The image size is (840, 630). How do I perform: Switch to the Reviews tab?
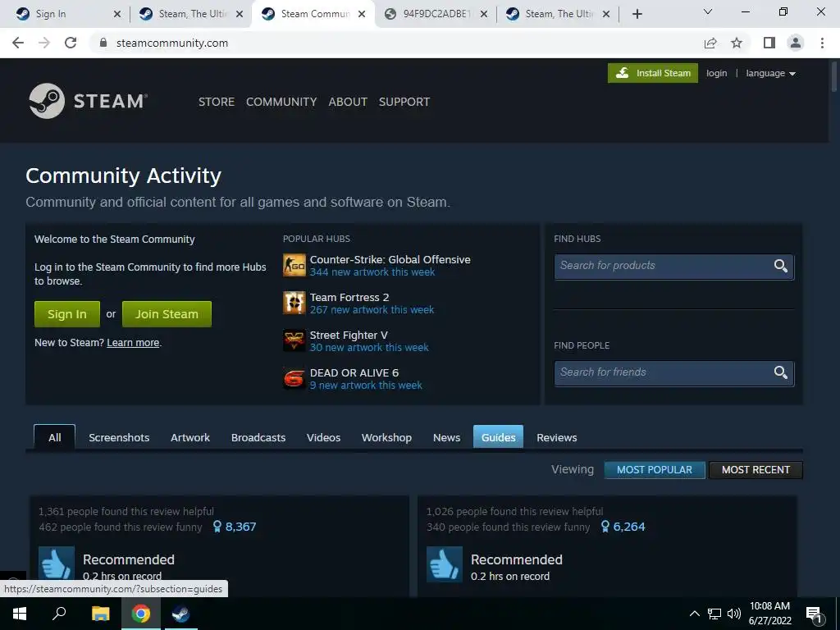pyautogui.click(x=557, y=438)
